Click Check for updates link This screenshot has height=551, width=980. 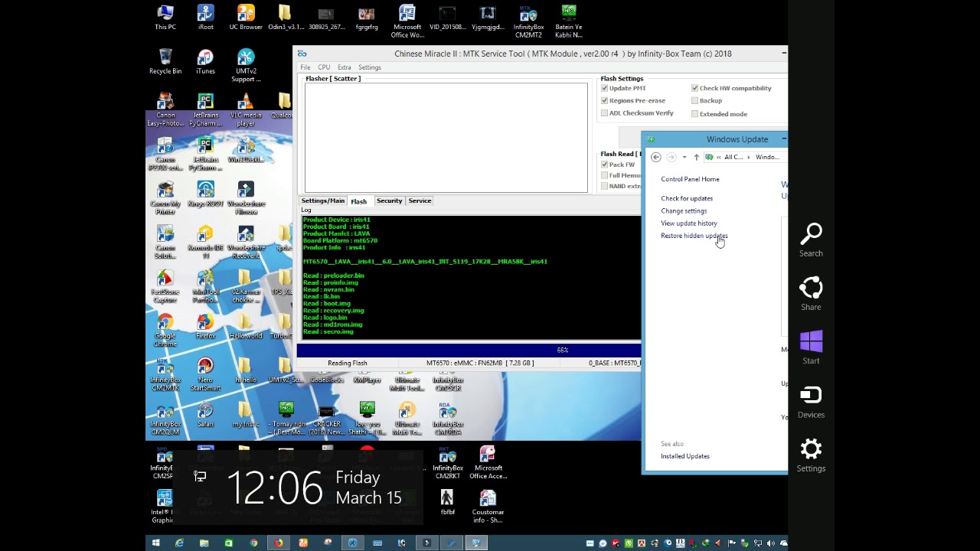687,198
